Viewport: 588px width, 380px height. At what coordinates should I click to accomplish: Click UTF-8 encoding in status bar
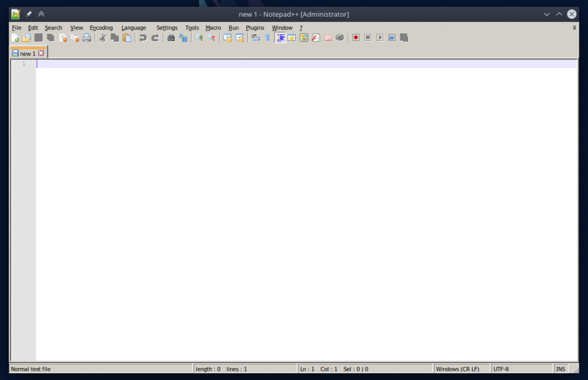[521, 369]
